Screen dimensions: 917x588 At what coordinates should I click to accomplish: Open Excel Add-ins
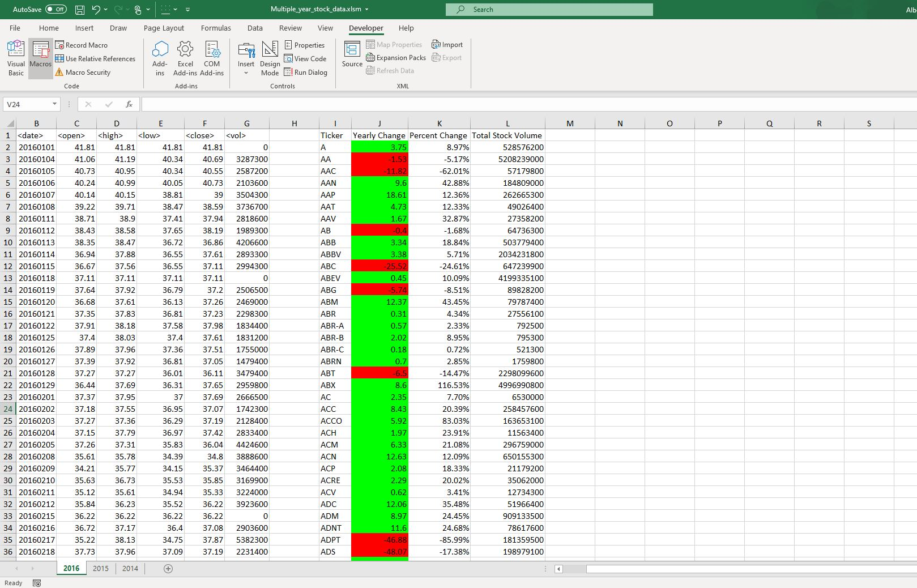(185, 58)
